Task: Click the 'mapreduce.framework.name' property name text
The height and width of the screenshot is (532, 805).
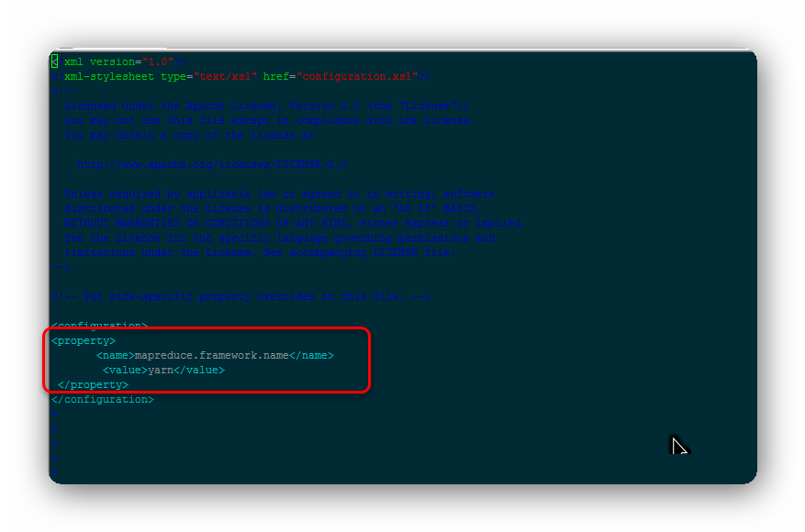Action: 211,356
